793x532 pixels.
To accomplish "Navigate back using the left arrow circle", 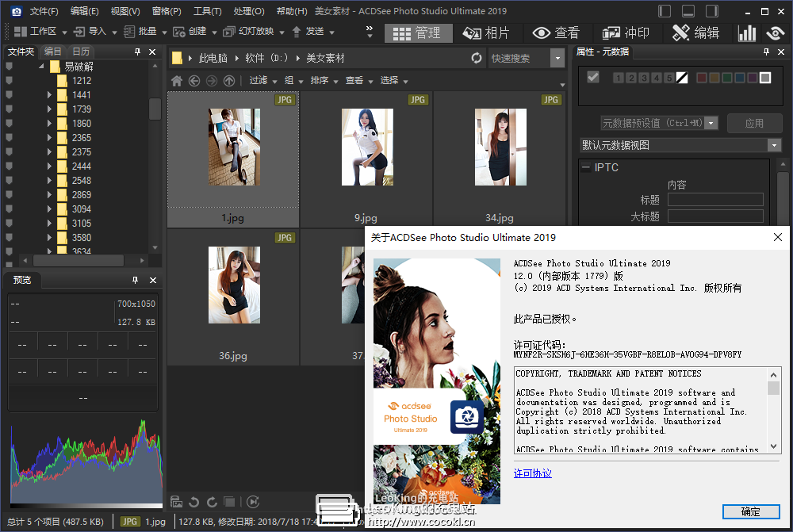I will [194, 80].
